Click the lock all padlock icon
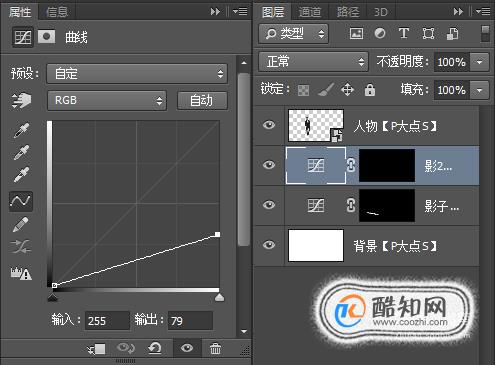Viewport: 495px width, 365px height. pos(370,90)
